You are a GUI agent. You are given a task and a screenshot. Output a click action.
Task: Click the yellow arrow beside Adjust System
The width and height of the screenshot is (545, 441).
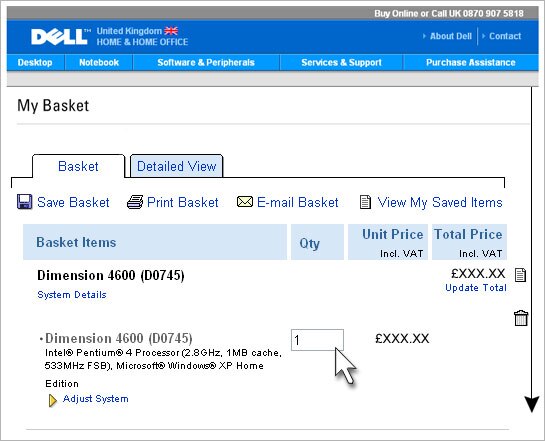pos(52,400)
